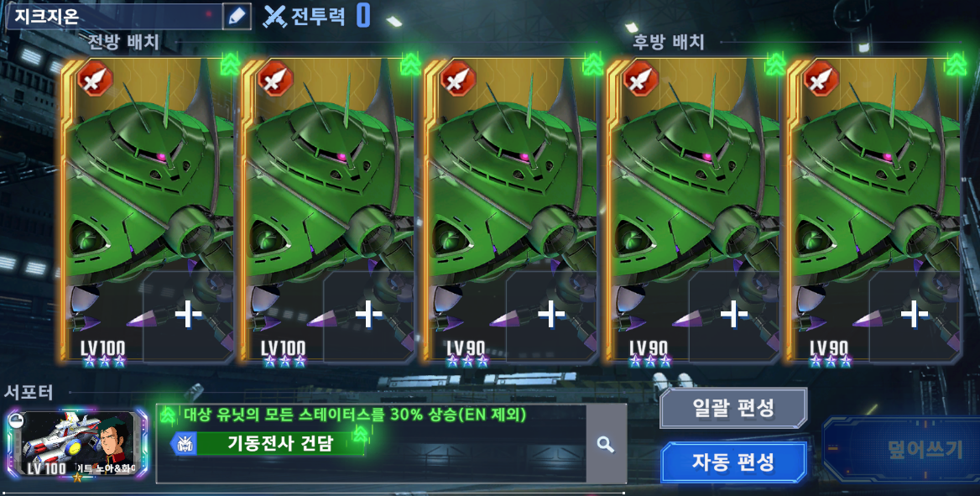This screenshot has width=980, height=496.
Task: Select the supporter thumbnail at LV 100
Action: 77,443
